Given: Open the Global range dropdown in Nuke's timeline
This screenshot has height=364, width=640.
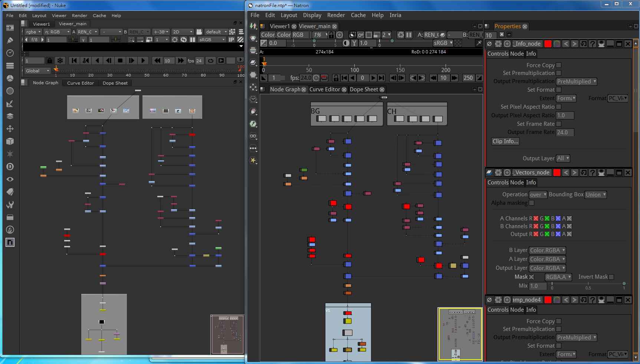Looking at the screenshot, I should (x=37, y=70).
